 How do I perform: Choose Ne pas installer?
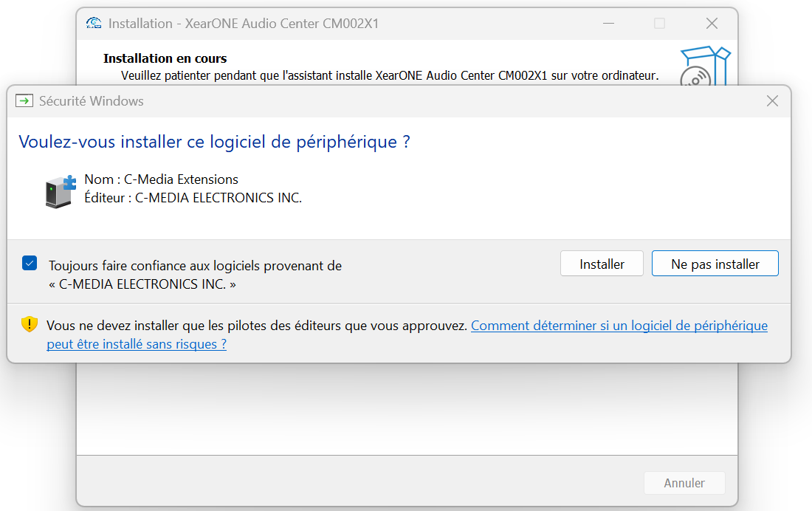coord(715,264)
